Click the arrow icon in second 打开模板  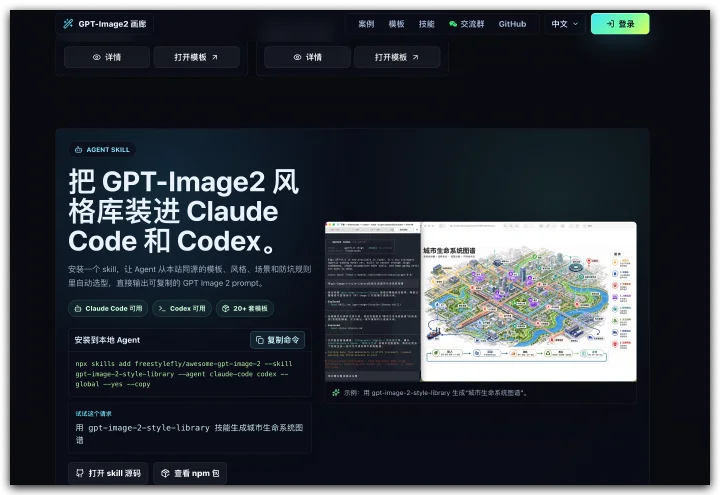click(x=416, y=57)
